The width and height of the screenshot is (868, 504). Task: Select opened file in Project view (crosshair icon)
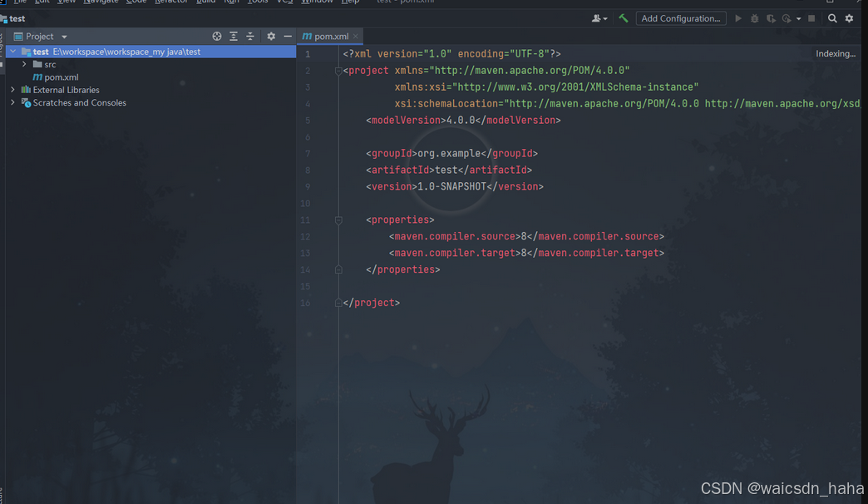(217, 36)
